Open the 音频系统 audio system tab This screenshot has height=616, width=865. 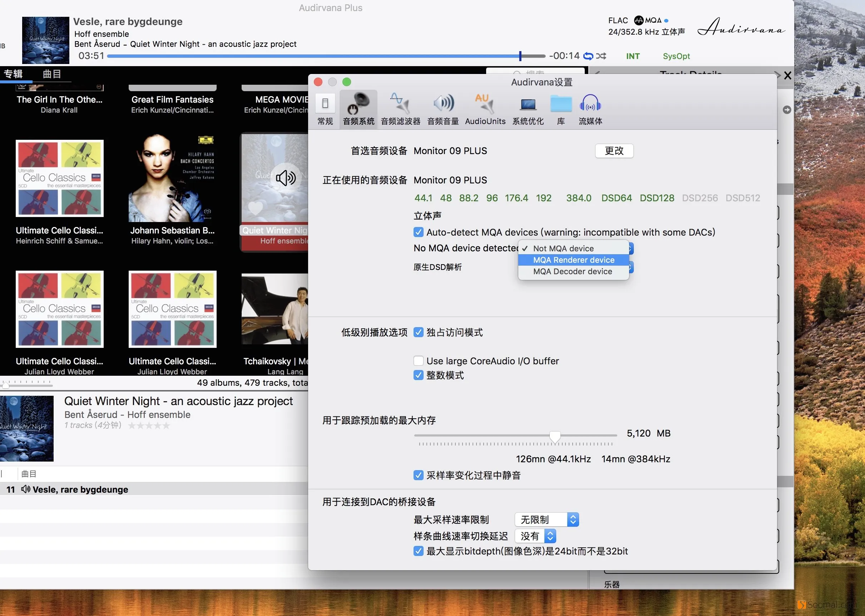point(359,109)
